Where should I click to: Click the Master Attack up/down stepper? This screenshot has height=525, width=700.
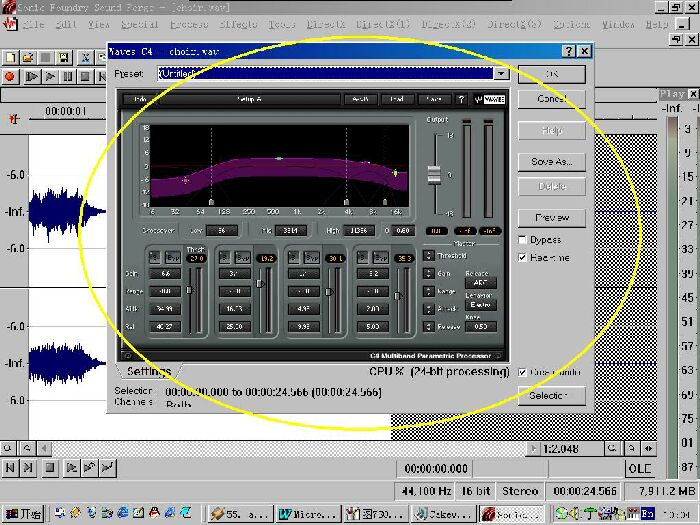coord(429,308)
